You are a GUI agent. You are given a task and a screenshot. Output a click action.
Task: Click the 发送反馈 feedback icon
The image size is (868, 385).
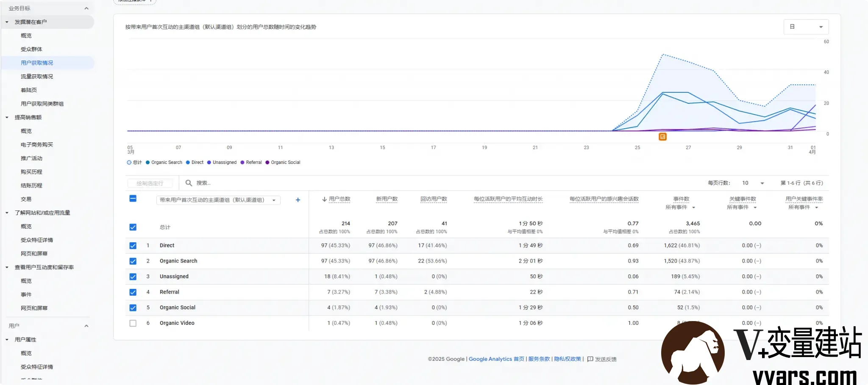point(590,359)
